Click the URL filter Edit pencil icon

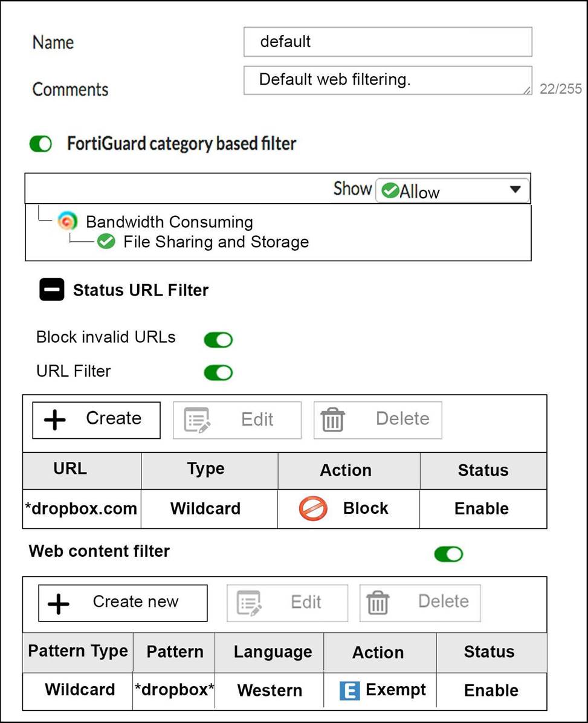click(197, 420)
